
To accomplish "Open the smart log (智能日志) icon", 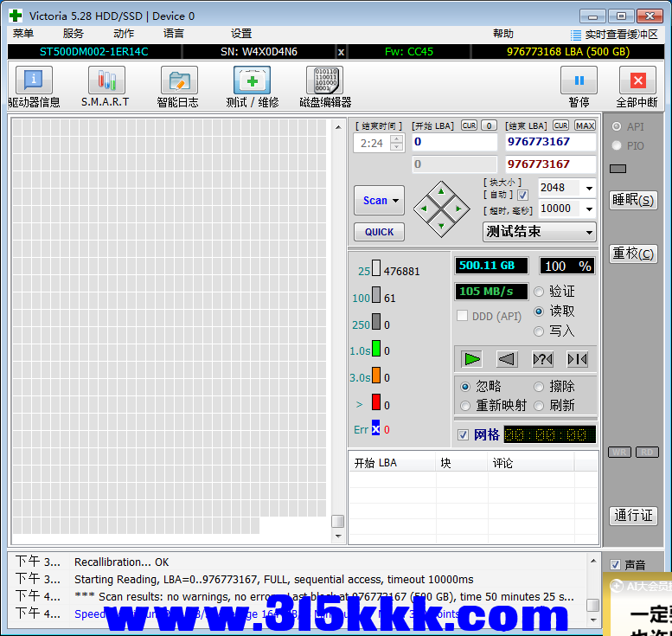I will tap(179, 80).
